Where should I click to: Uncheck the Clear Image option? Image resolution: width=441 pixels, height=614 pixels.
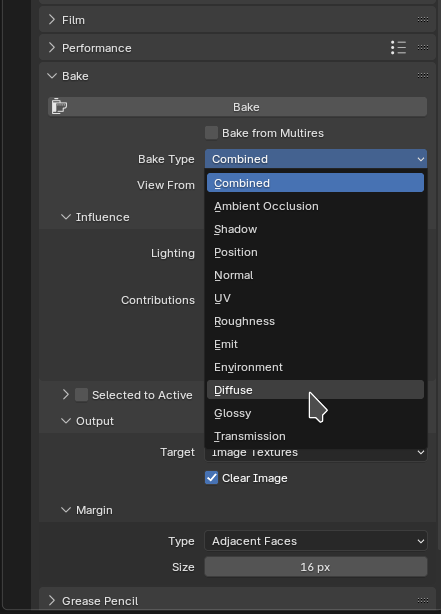coord(211,478)
